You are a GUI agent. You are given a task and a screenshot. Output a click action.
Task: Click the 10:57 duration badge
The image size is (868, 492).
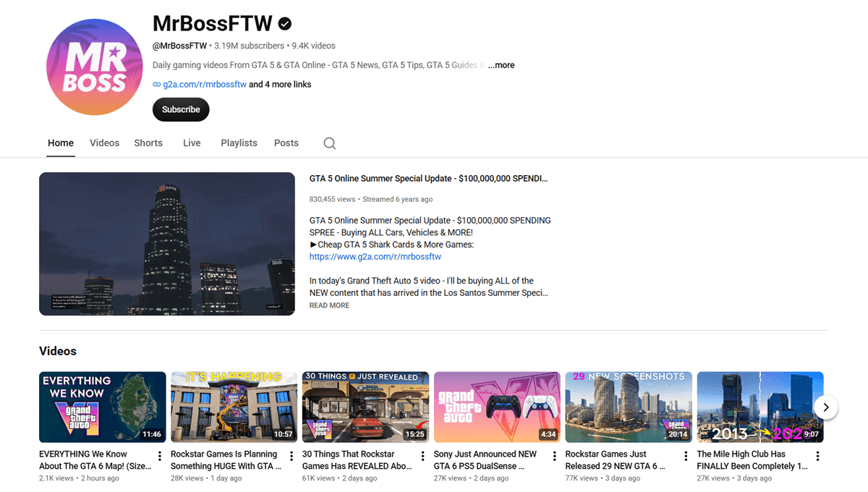(x=284, y=435)
